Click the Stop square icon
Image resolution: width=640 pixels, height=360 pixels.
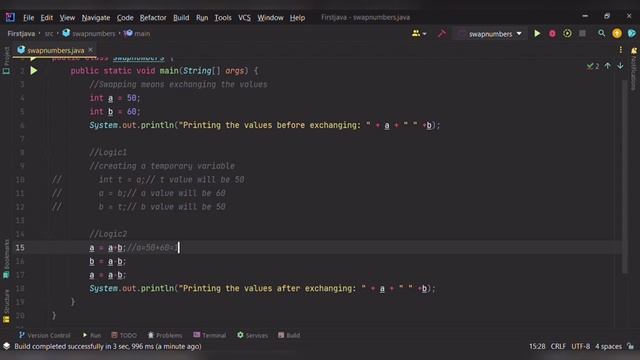(x=582, y=33)
